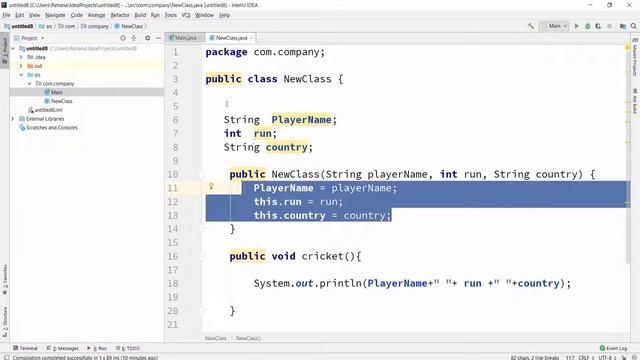The height and width of the screenshot is (360, 640).
Task: Toggle the Messages tool window
Action: tap(62, 348)
